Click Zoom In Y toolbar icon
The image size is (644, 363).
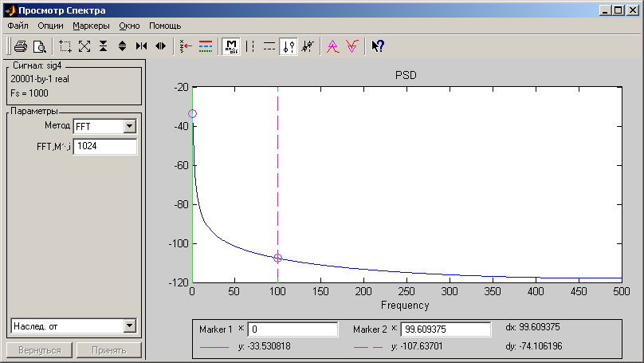104,46
